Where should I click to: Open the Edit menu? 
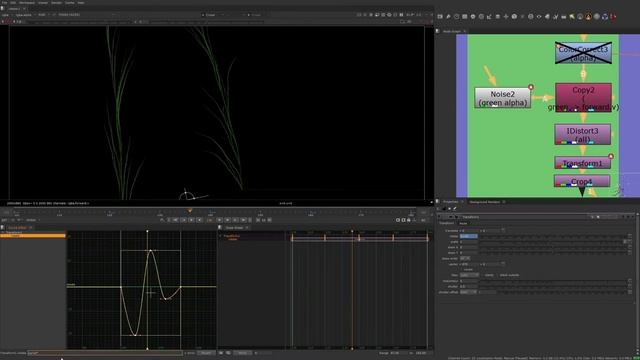point(13,2)
